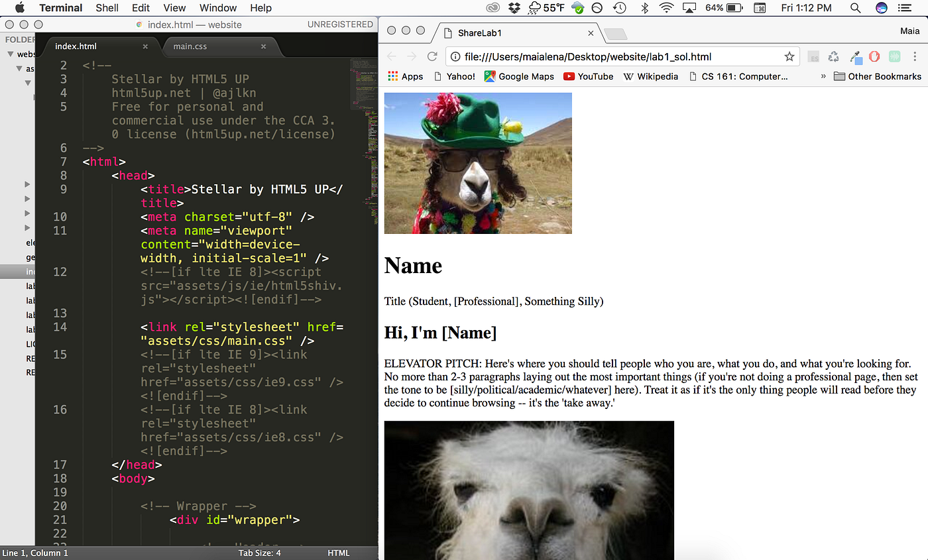
Task: Click the recycle-symbol browser extension icon
Action: point(832,56)
